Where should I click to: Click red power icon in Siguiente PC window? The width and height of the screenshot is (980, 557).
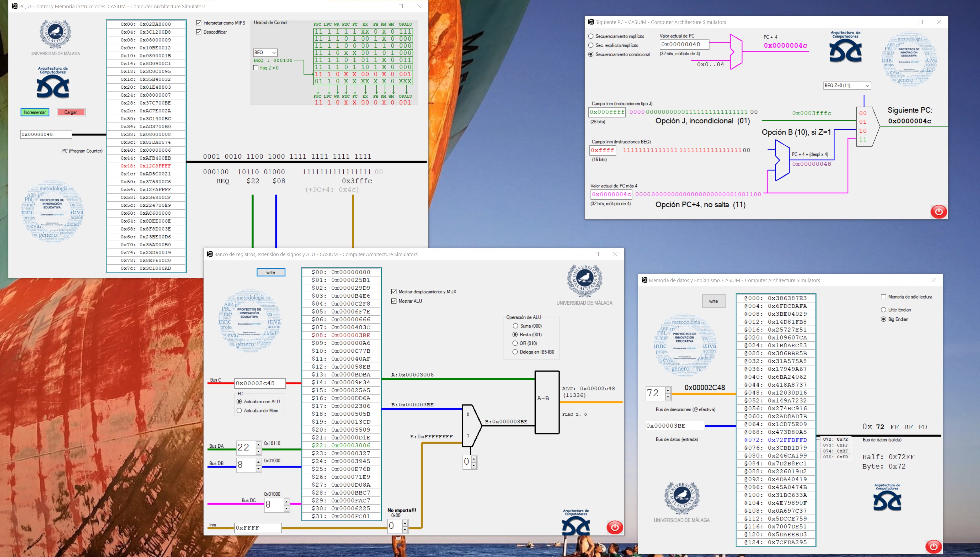coord(938,211)
